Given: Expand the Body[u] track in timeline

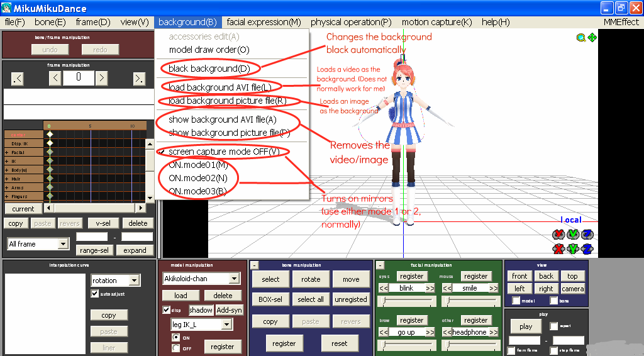Looking at the screenshot, I should pos(6,170).
